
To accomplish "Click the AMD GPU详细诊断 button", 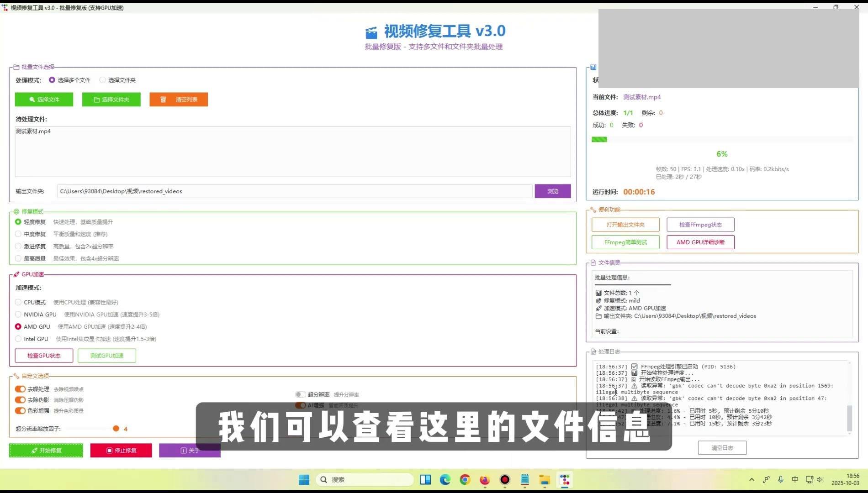I will (700, 242).
